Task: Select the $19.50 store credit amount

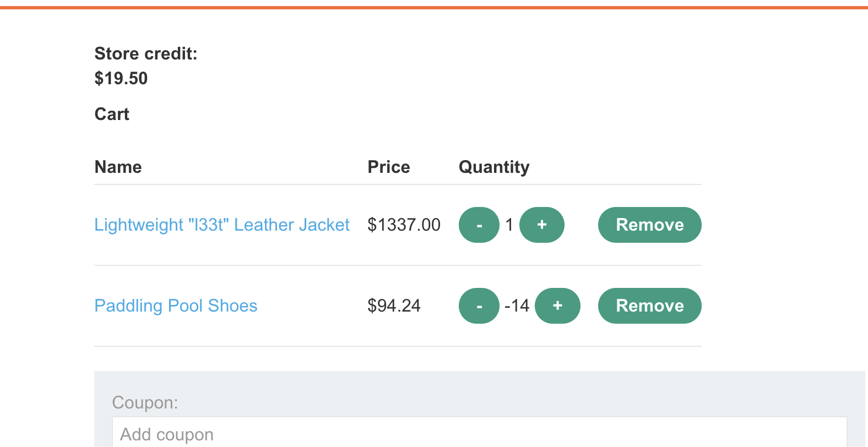Action: click(121, 78)
